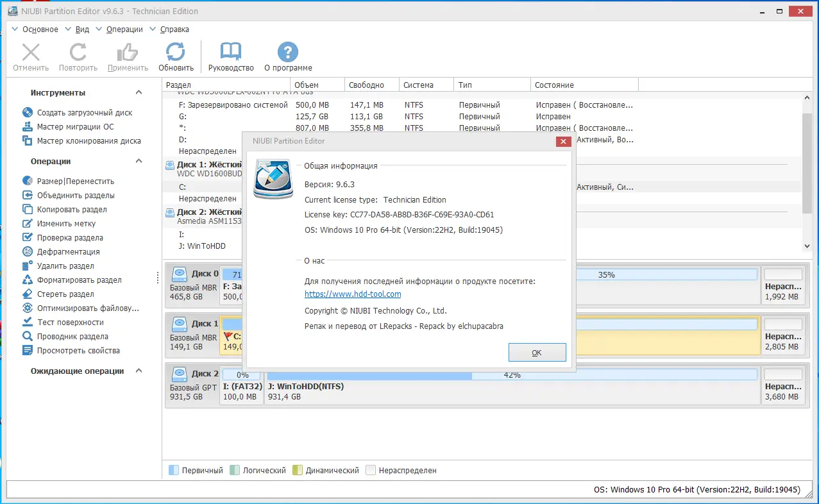Viewport: 819px width, 504px height.
Task: Collapse the Ожидающие операции section
Action: click(139, 371)
